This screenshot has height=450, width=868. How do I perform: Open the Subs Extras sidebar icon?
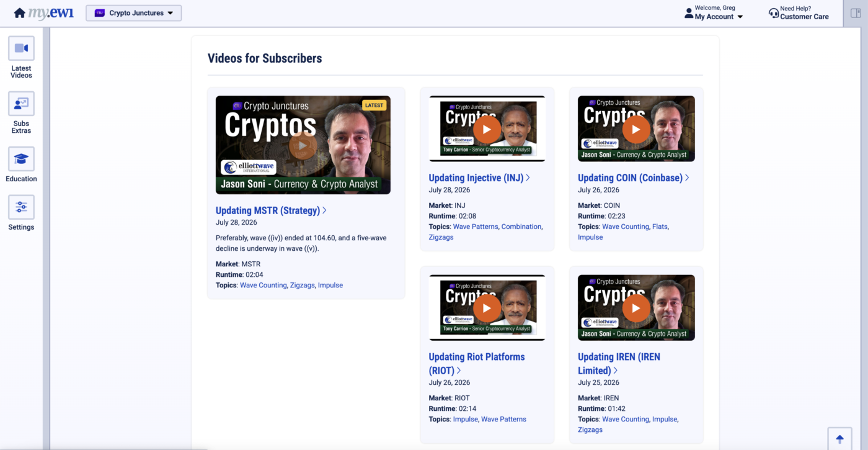point(21,104)
